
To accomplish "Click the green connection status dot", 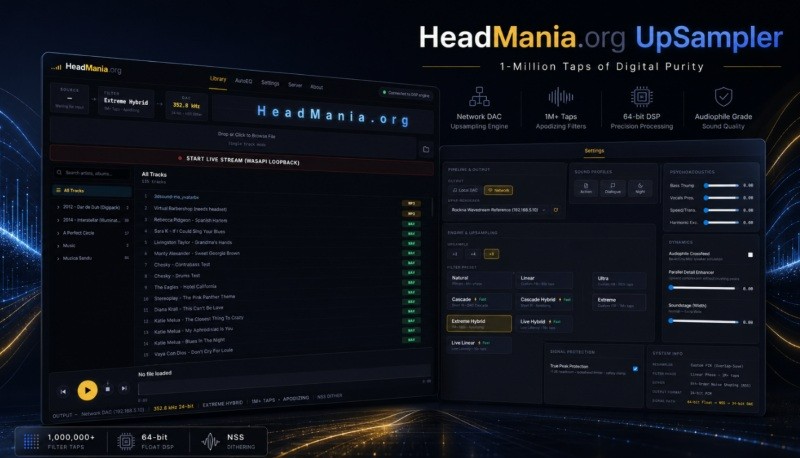I will point(384,92).
